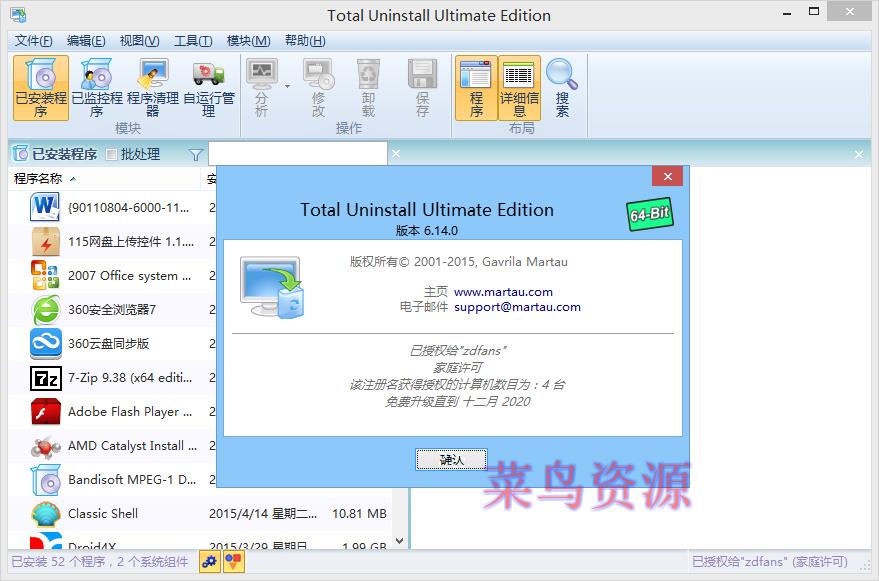Switch to the 已监控程序 module
Viewport: 879px width, 581px height.
(97, 88)
